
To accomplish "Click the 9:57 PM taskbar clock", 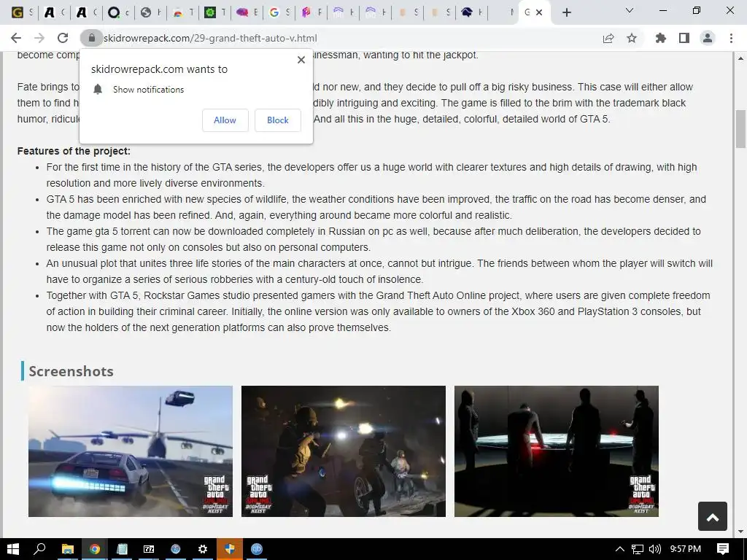I will point(686,549).
